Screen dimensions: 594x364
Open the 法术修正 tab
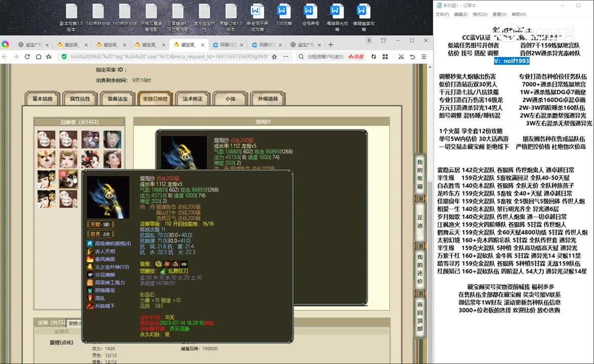click(x=193, y=99)
